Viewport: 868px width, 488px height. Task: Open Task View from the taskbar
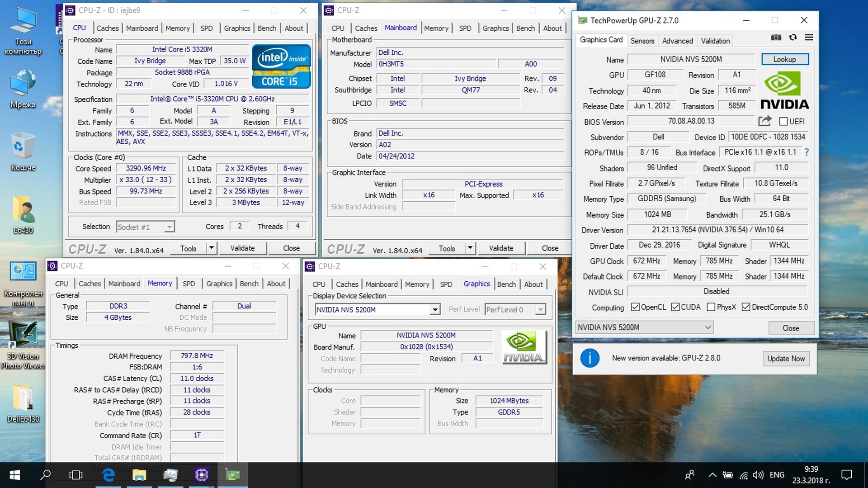click(75, 475)
